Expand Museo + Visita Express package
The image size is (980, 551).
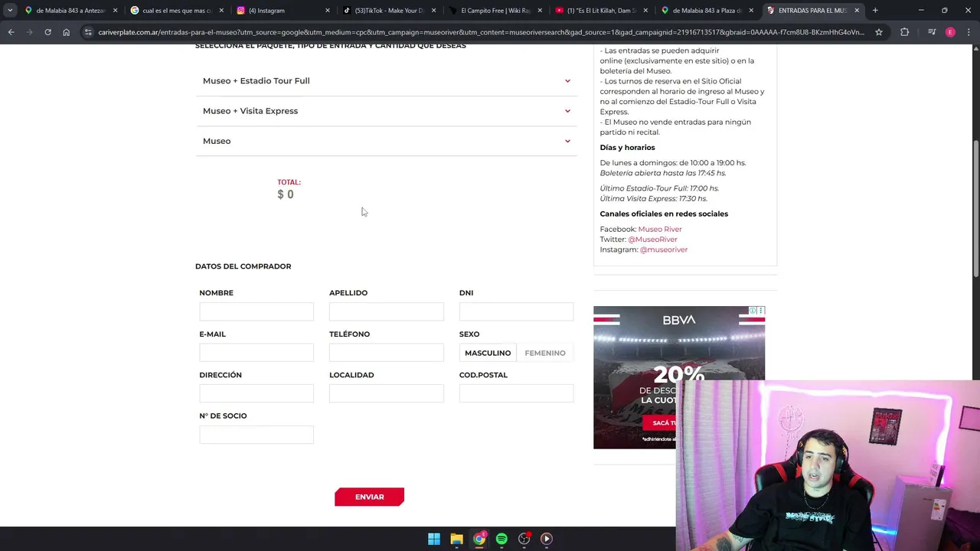(387, 111)
